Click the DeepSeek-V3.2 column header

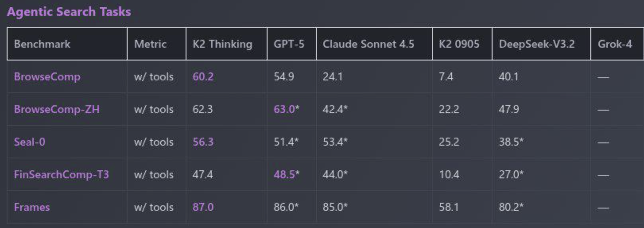(537, 44)
